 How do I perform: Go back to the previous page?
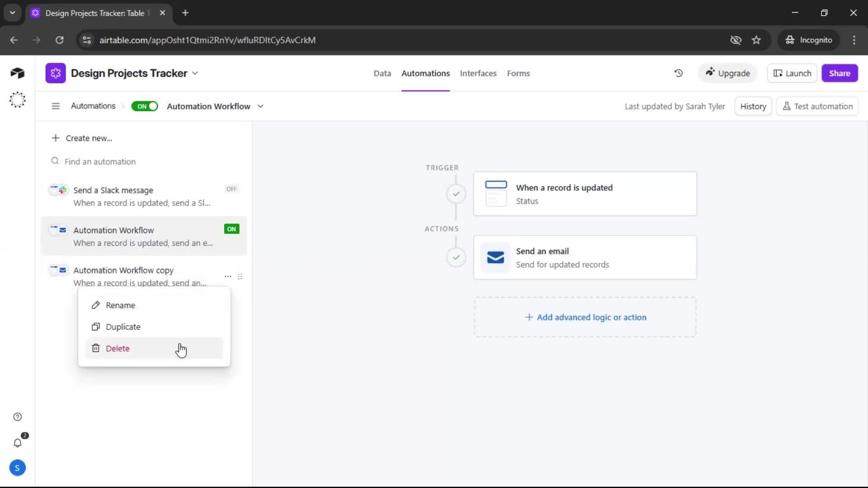14,40
